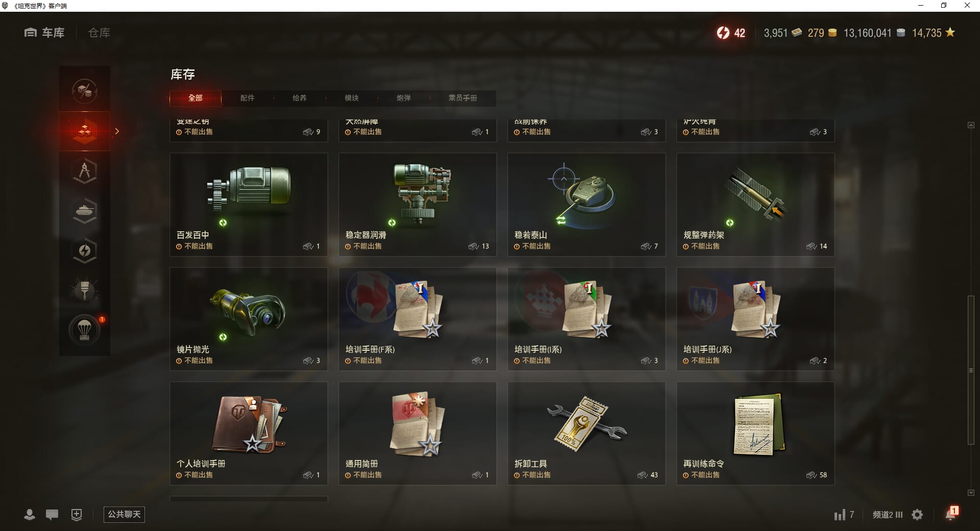This screenshot has width=980, height=531.
Task: Click the top crossed-out coins sidebar icon
Action: coord(85,91)
